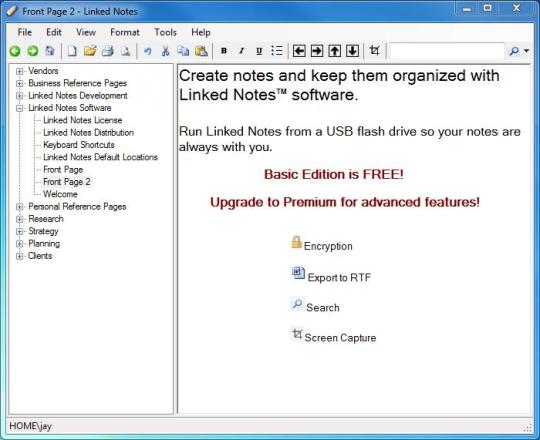The image size is (540, 440).
Task: Click the Export to RTF document icon
Action: point(298,273)
